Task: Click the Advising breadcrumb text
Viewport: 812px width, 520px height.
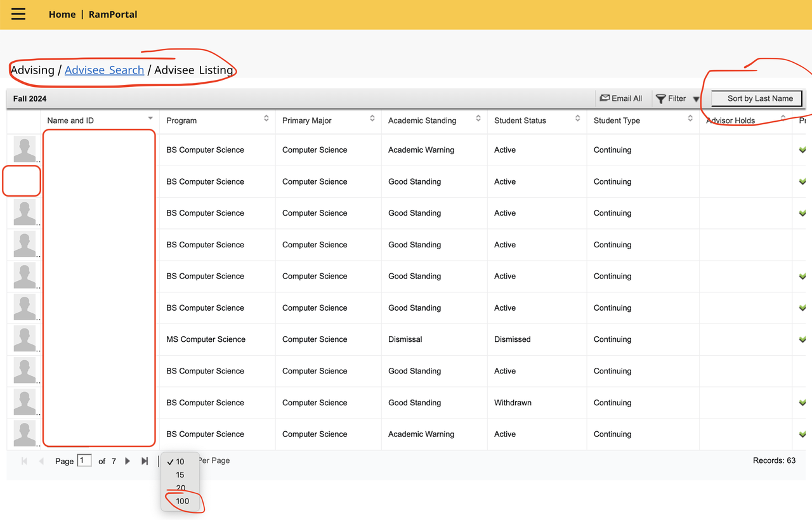Action: coord(32,70)
